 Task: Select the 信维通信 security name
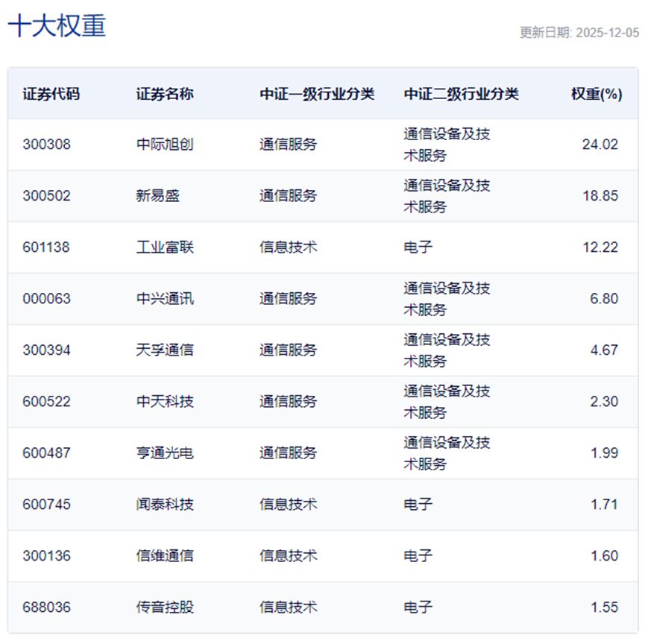point(165,556)
